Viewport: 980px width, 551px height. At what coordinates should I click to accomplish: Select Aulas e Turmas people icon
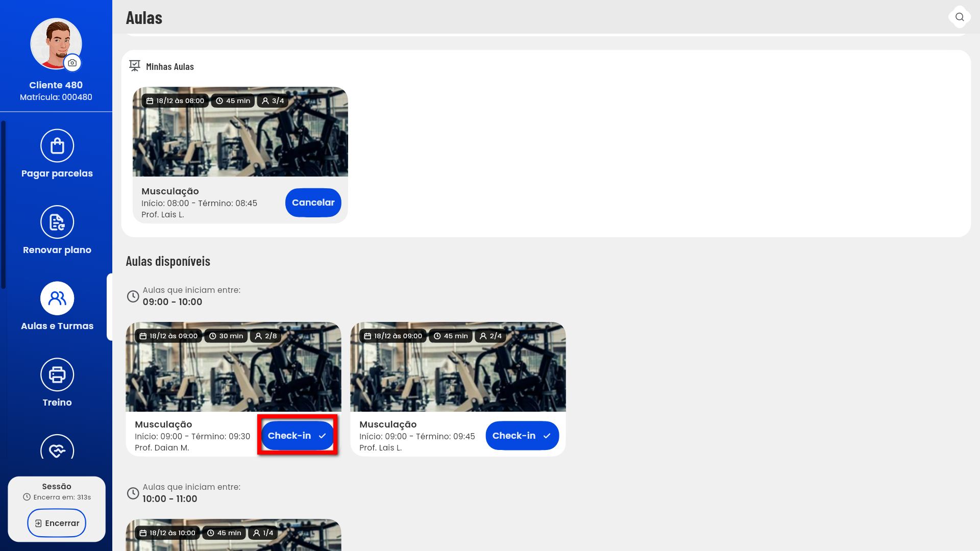click(x=57, y=298)
